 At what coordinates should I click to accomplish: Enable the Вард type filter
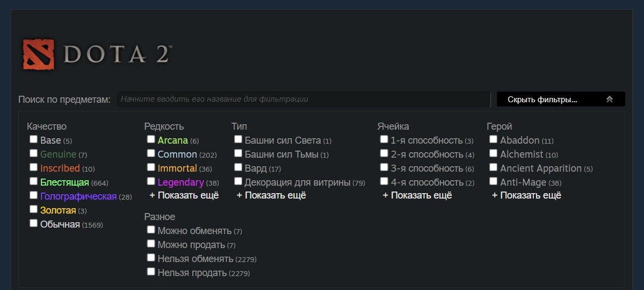pos(238,167)
